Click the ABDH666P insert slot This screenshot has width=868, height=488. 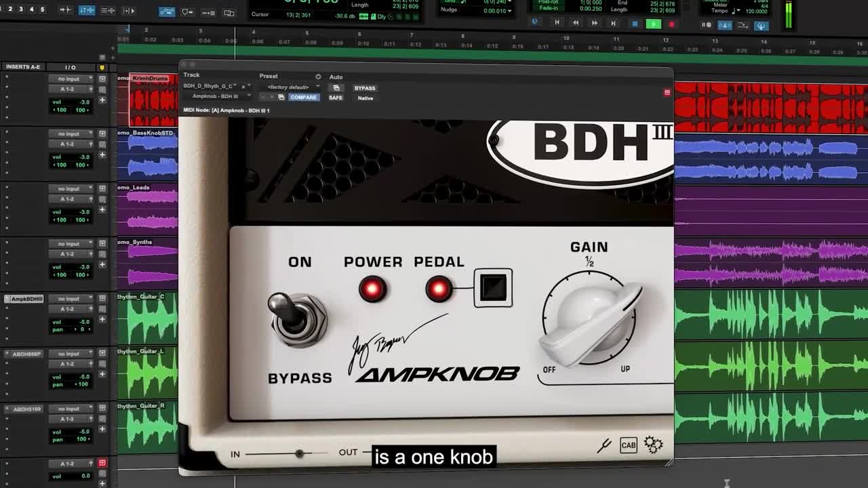point(24,354)
